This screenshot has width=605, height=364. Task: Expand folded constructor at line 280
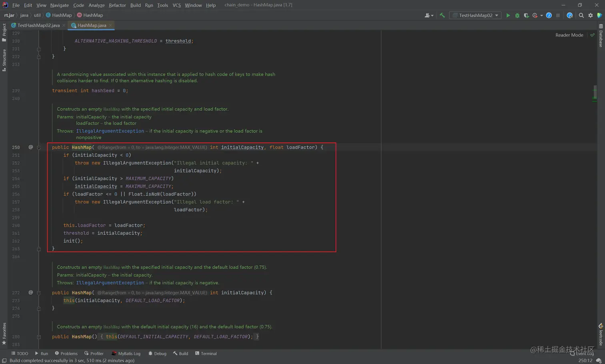coord(39,337)
